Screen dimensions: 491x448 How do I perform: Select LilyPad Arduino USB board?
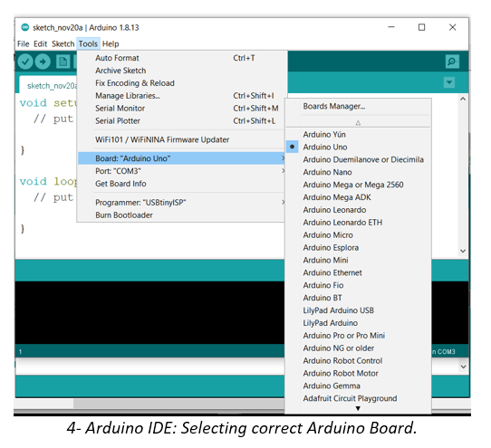(358, 310)
